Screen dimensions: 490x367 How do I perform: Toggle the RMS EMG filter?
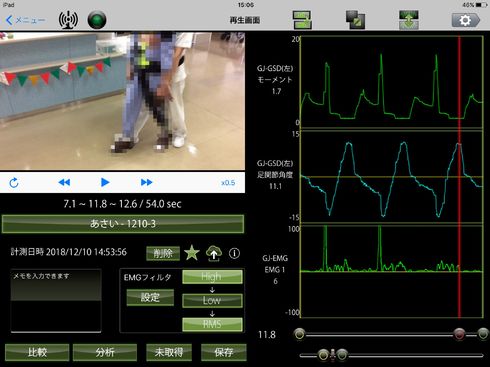212,324
